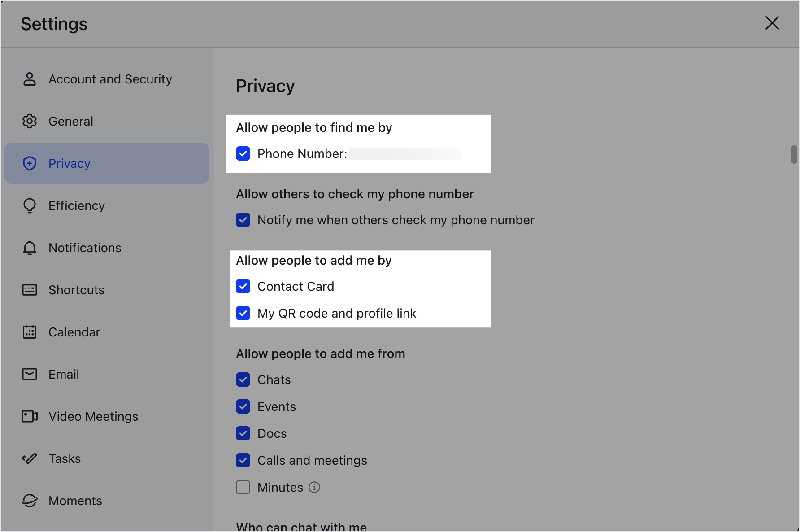Click the Privacy shield icon
This screenshot has width=800, height=532.
pos(29,163)
